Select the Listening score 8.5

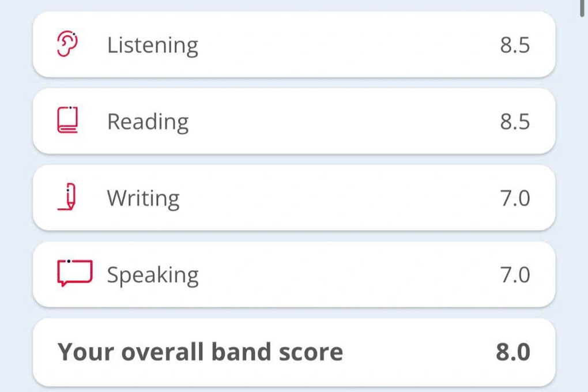(515, 45)
